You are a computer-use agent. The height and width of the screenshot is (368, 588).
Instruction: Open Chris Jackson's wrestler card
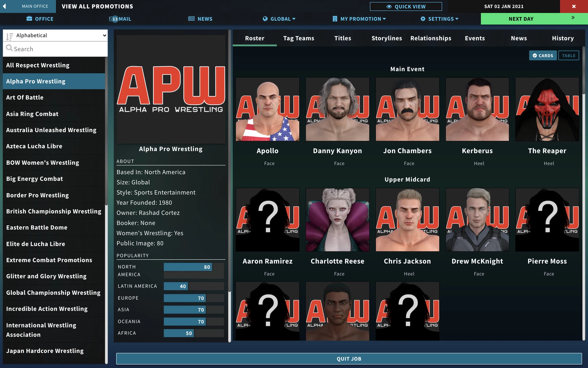[407, 220]
